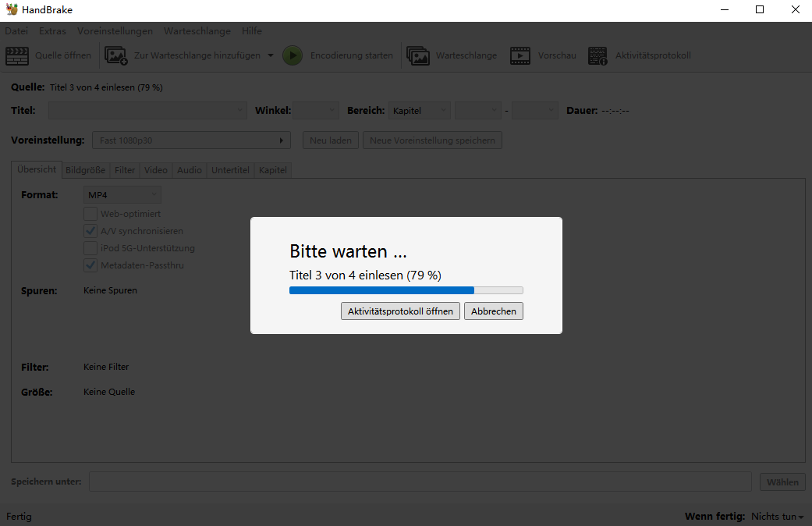
Task: Enable the Web-optimiert checkbox
Action: 90,213
